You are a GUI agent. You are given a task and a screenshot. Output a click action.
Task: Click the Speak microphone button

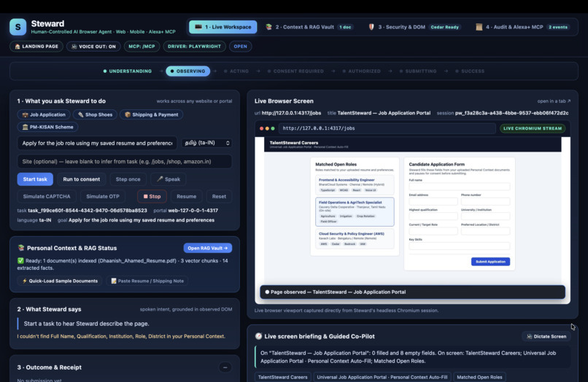[169, 179]
